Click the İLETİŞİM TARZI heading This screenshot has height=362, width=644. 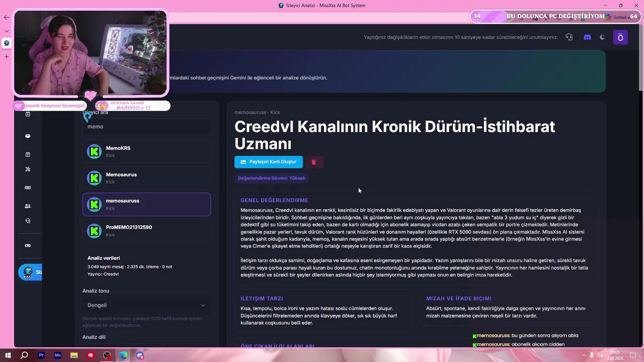pyautogui.click(x=262, y=299)
